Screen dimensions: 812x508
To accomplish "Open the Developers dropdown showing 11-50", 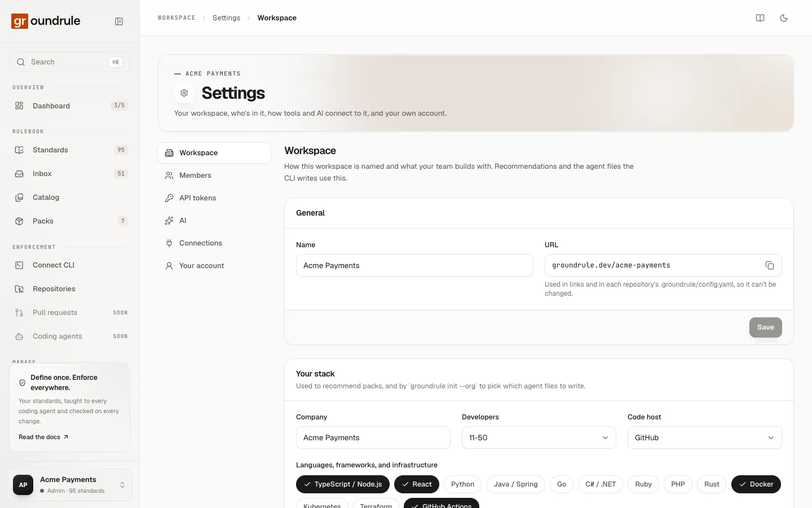I will click(539, 437).
